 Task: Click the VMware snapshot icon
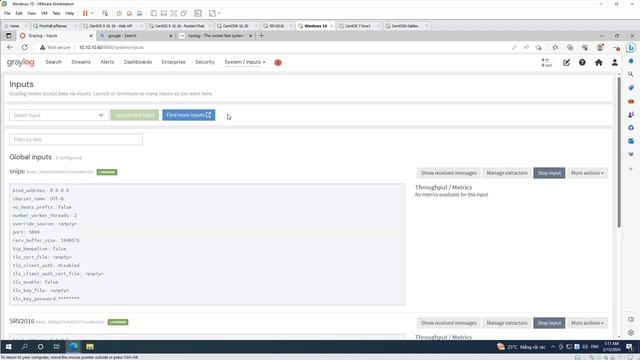(119, 13)
